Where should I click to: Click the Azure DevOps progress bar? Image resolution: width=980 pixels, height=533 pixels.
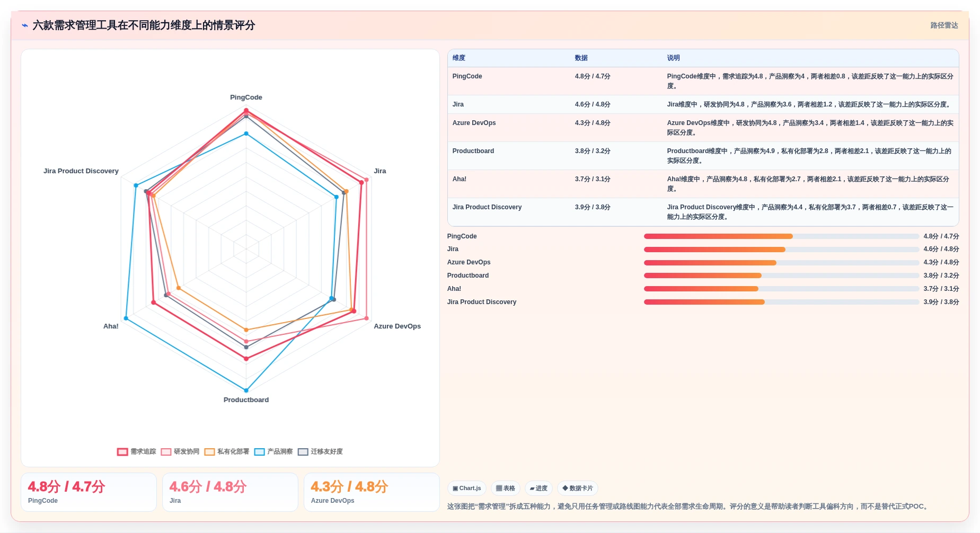781,263
